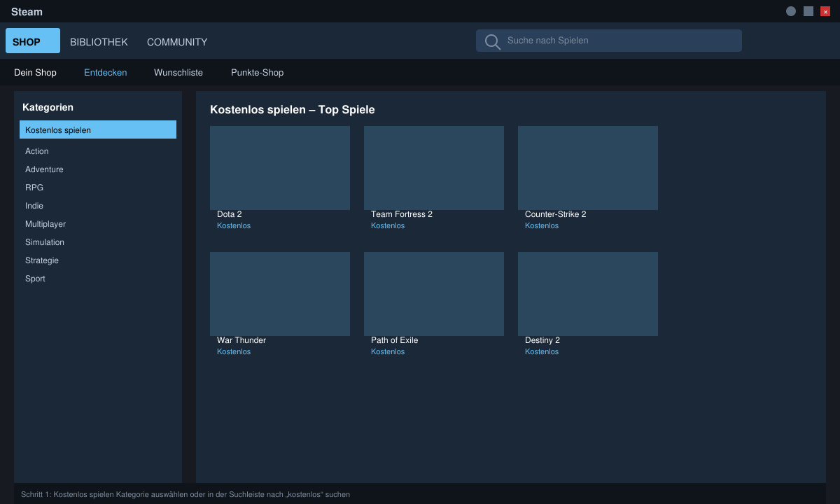Open the SHOP tab
840x504 pixels.
coord(33,41)
